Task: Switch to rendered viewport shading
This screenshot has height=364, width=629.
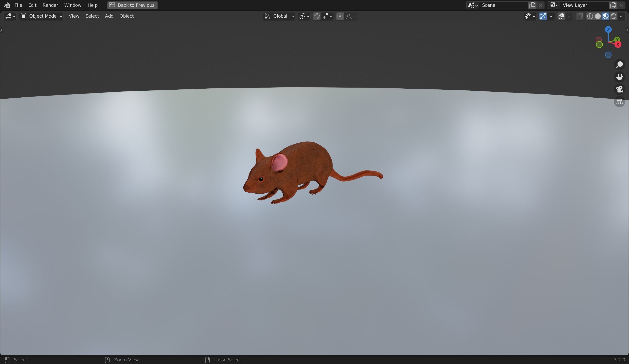Action: tap(613, 16)
